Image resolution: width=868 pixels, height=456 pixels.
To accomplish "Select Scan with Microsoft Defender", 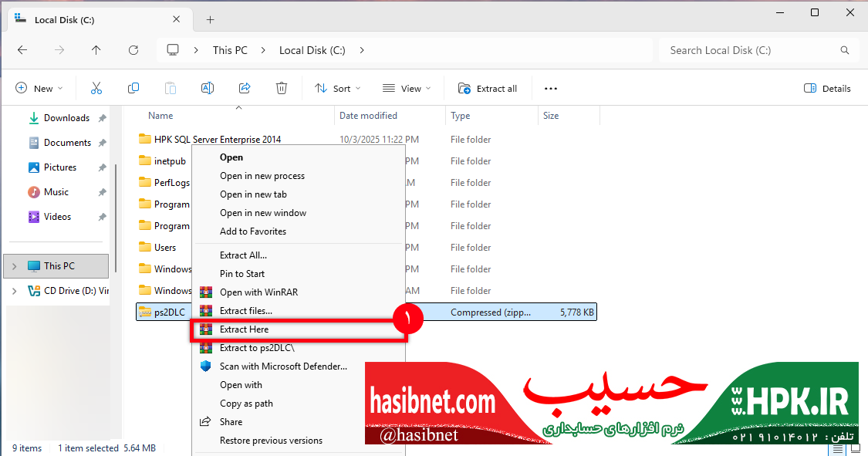I will (283, 366).
